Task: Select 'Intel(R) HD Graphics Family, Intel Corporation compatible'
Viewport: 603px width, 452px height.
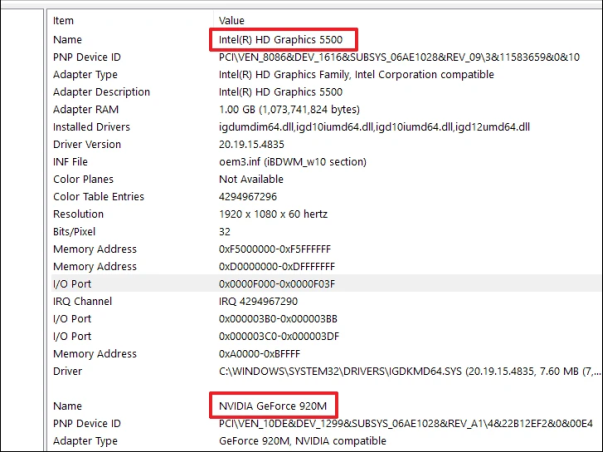Action: coord(356,75)
